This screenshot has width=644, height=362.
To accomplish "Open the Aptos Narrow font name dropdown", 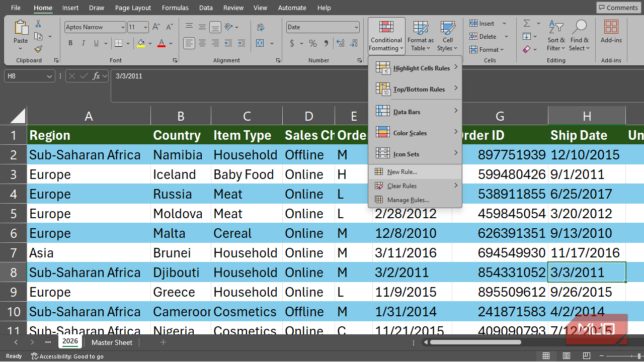I will 123,27.
